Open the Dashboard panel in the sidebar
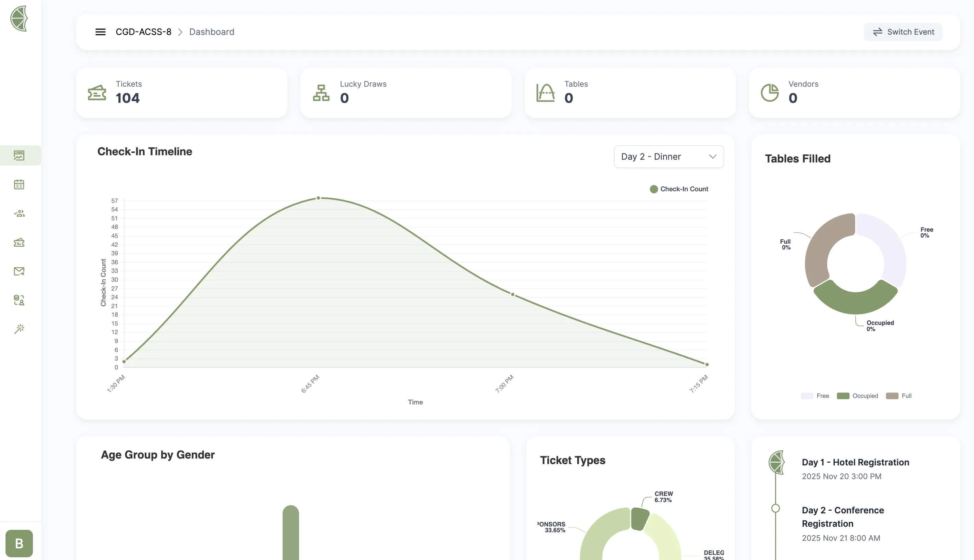The image size is (974, 560). click(19, 155)
